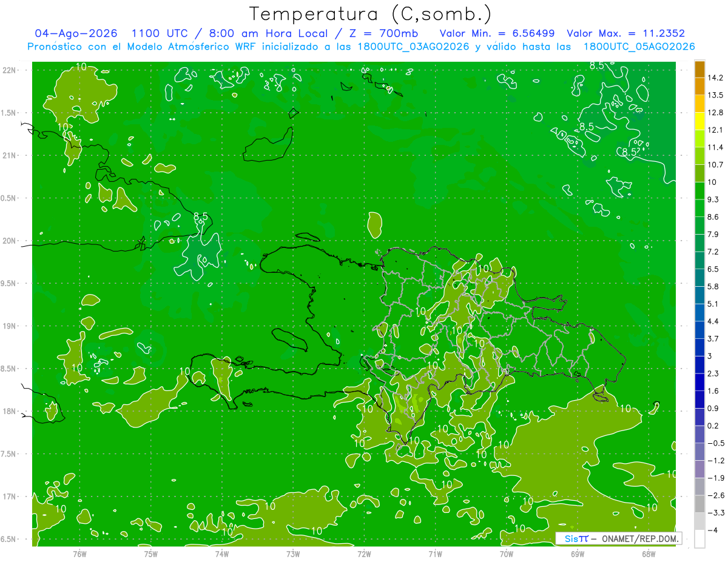Click the "19N" latitude axis label
The height and width of the screenshot is (562, 728).
(x=10, y=326)
